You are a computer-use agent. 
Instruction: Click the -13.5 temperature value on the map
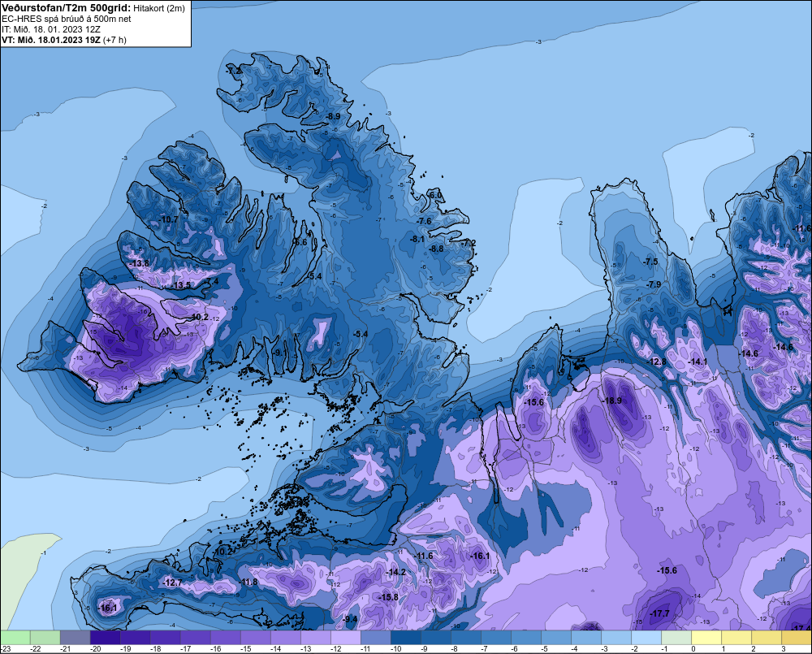[180, 285]
